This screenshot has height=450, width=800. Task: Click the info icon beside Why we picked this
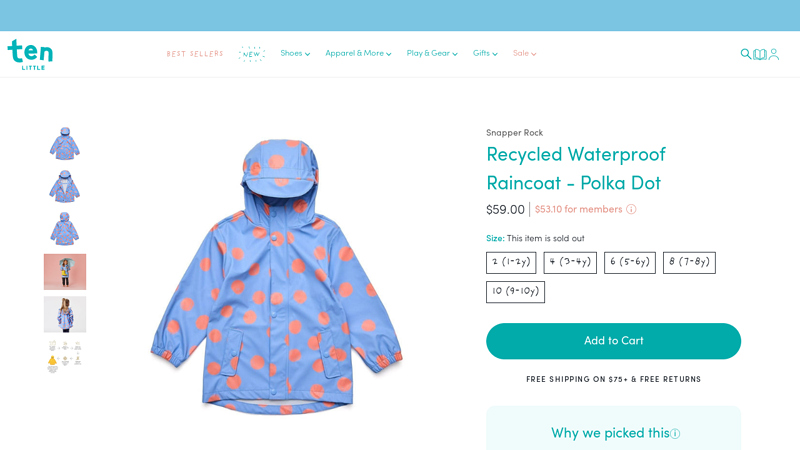click(x=675, y=434)
